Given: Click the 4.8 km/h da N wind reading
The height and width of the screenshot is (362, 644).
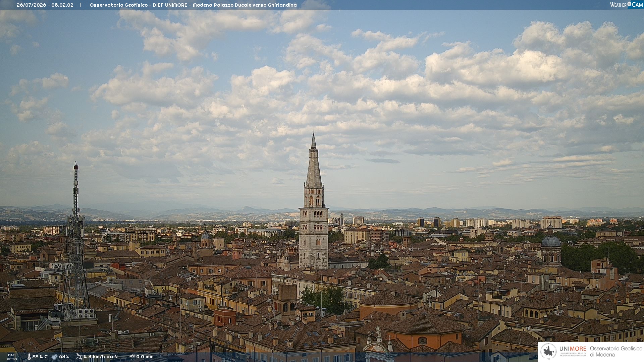Looking at the screenshot, I should [101, 357].
